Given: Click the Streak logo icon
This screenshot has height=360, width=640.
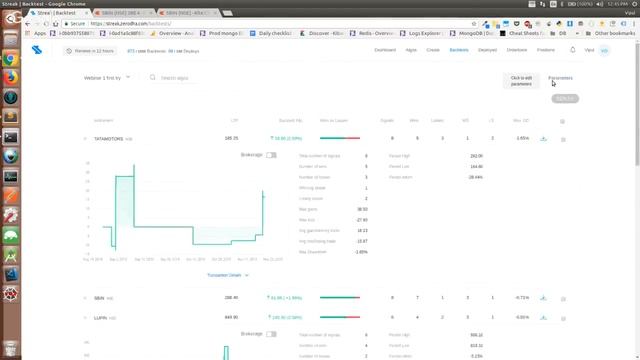Looking at the screenshot, I should (37, 50).
